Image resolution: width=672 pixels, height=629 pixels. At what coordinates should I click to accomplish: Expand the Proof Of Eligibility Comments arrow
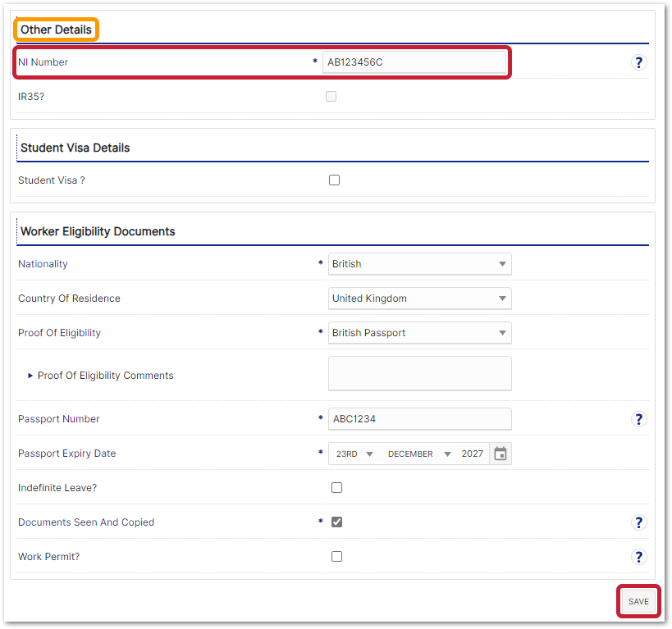tap(30, 376)
